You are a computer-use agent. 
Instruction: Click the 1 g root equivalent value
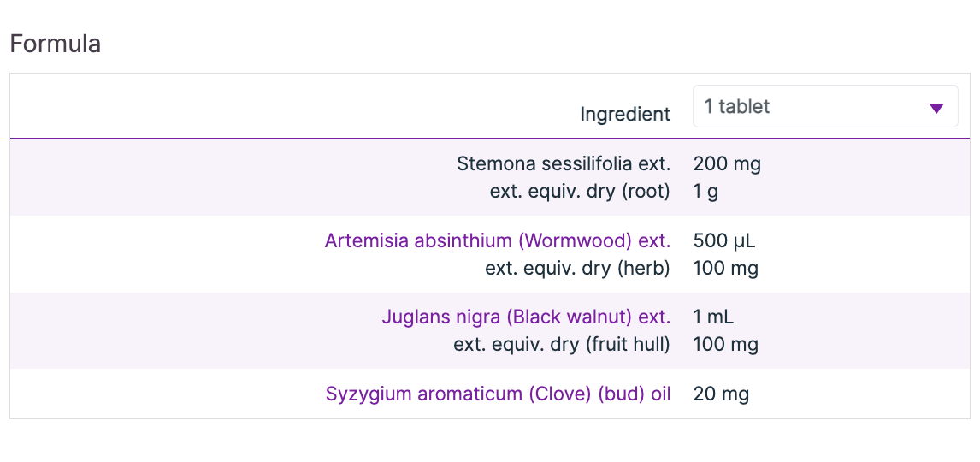(x=705, y=191)
